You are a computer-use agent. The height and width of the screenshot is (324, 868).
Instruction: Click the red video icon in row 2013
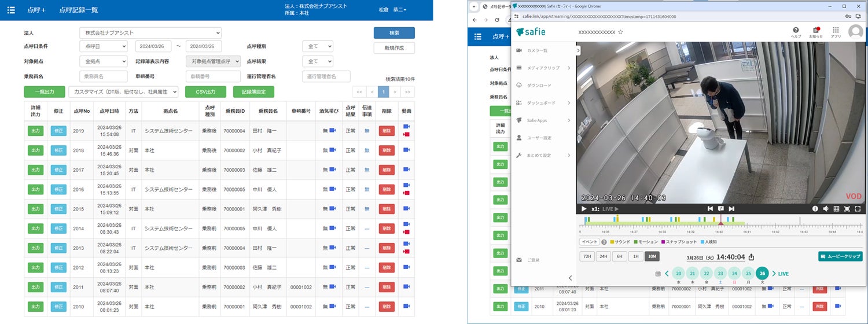(x=406, y=252)
